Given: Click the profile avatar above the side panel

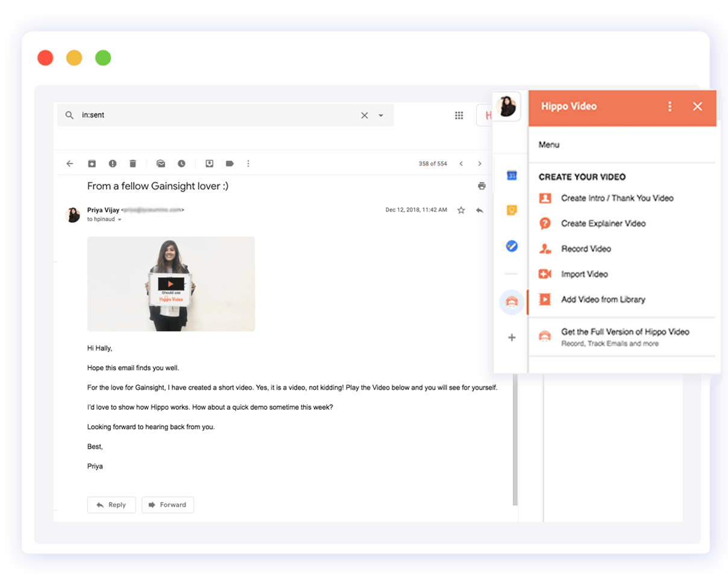Looking at the screenshot, I should coord(507,107).
